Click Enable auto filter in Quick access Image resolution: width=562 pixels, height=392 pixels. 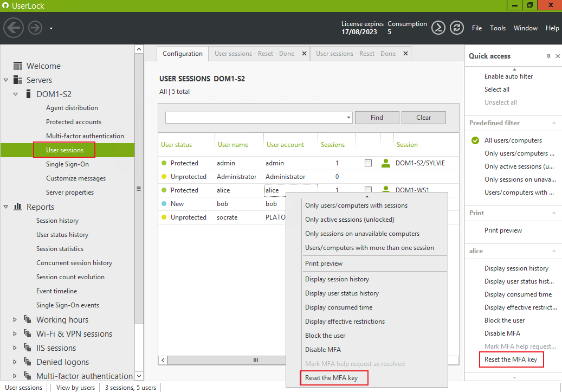point(508,76)
